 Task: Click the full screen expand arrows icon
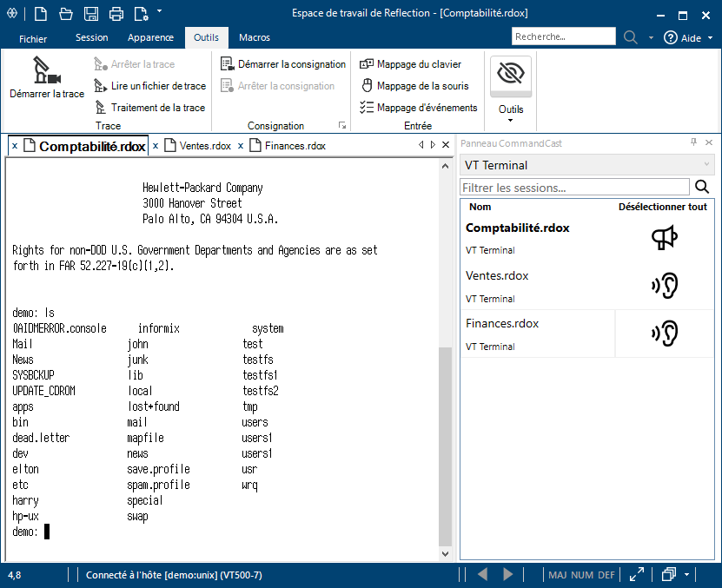click(x=637, y=574)
